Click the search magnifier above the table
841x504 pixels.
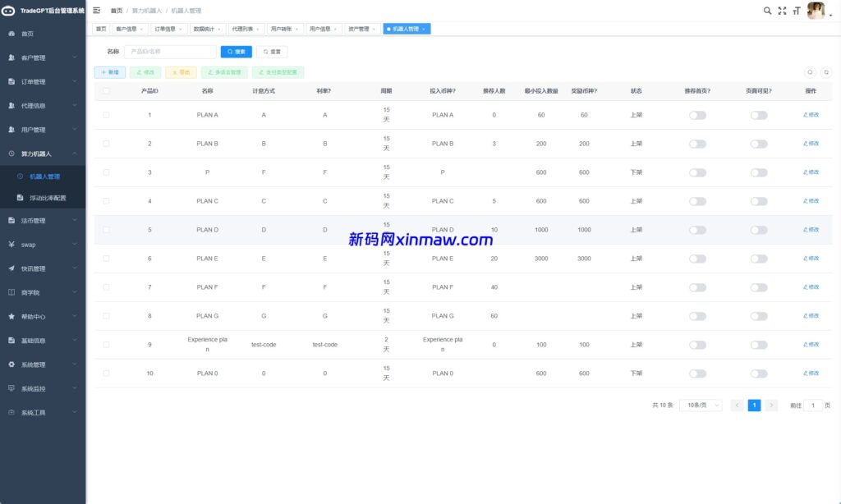tap(811, 72)
